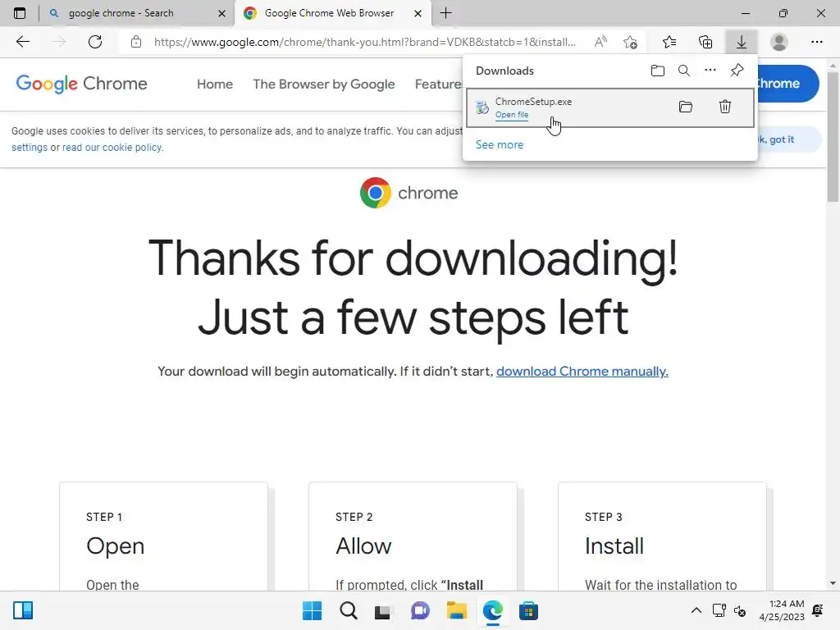Open downloads folder from Downloads panel header
Viewport: 840px width, 630px height.
click(x=658, y=71)
